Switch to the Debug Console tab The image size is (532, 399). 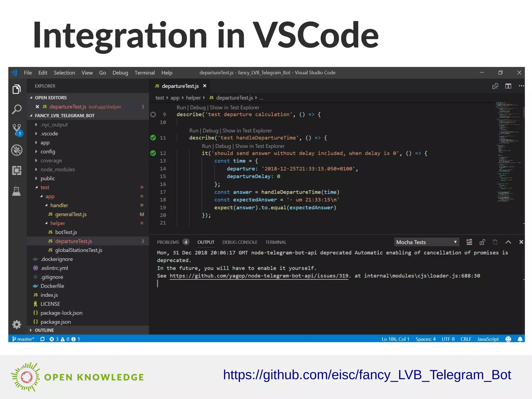click(x=240, y=242)
